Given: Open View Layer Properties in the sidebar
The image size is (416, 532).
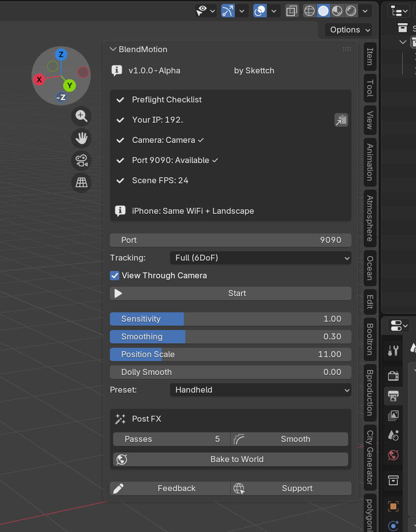Looking at the screenshot, I should pos(393,415).
